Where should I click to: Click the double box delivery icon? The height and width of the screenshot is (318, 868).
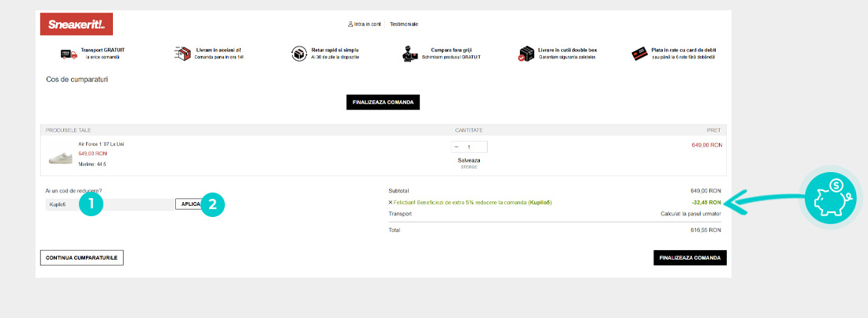[x=526, y=54]
